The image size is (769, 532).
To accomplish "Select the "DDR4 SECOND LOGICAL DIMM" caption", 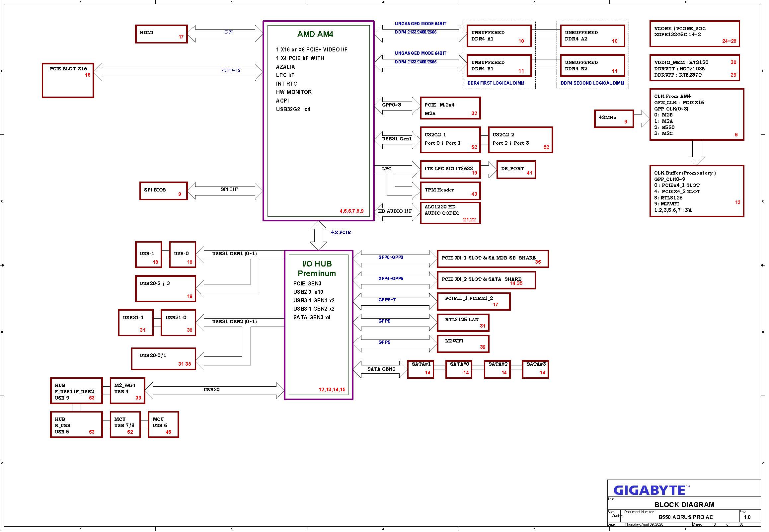I will click(x=592, y=83).
